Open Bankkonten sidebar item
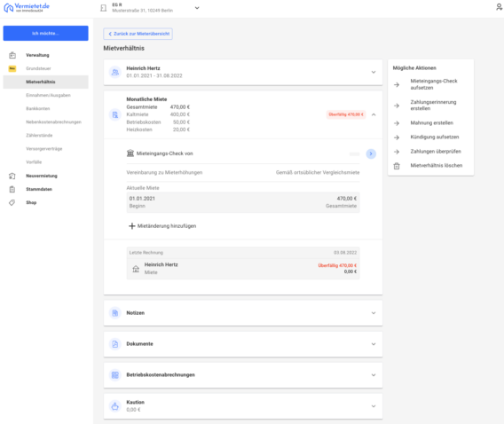The height and width of the screenshot is (424, 504). click(x=38, y=108)
